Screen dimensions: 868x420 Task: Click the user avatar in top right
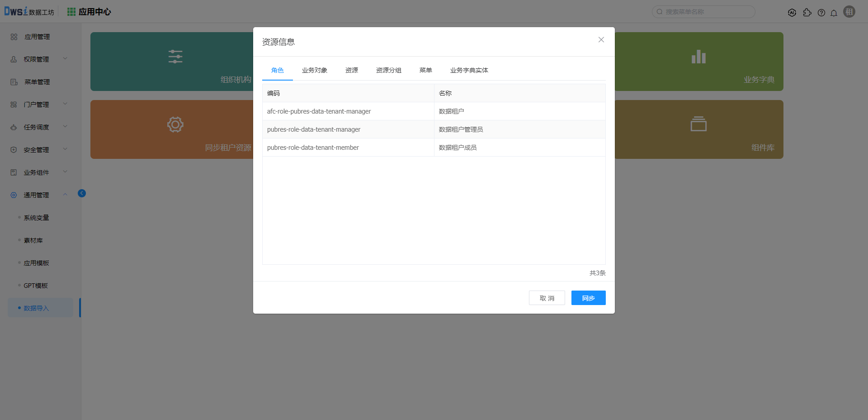click(x=849, y=12)
